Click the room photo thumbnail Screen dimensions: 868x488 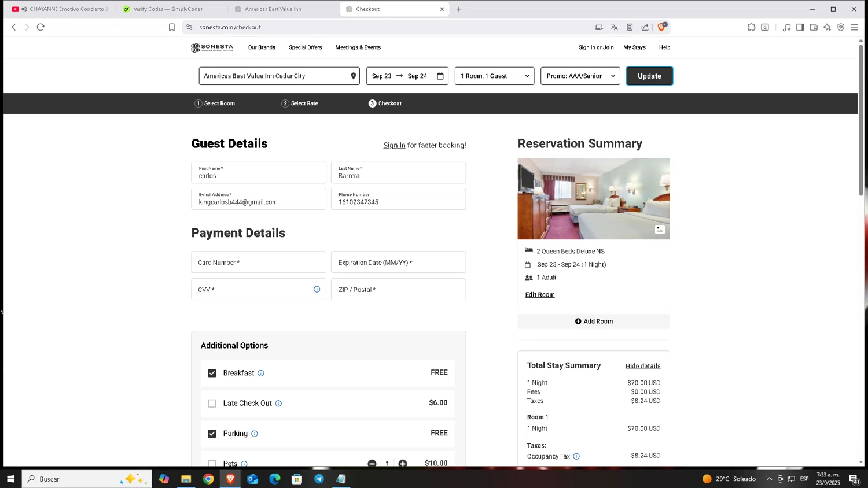coord(594,199)
